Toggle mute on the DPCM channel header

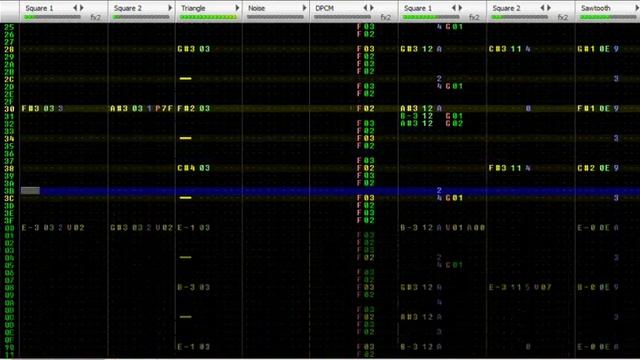click(324, 8)
